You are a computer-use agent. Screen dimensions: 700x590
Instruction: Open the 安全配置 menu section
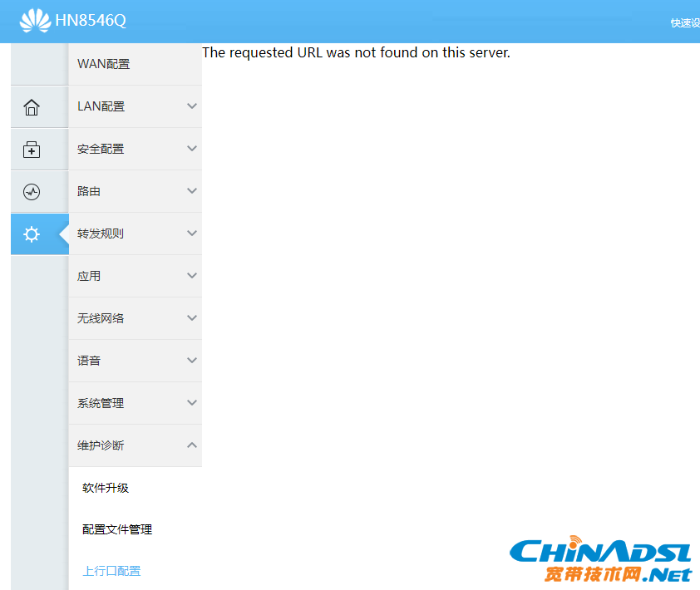[136, 149]
